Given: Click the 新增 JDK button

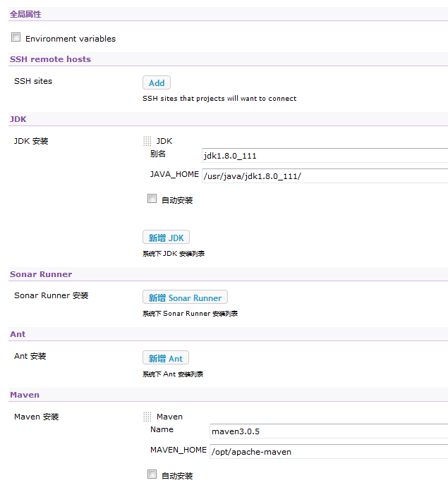Looking at the screenshot, I should 167,238.
